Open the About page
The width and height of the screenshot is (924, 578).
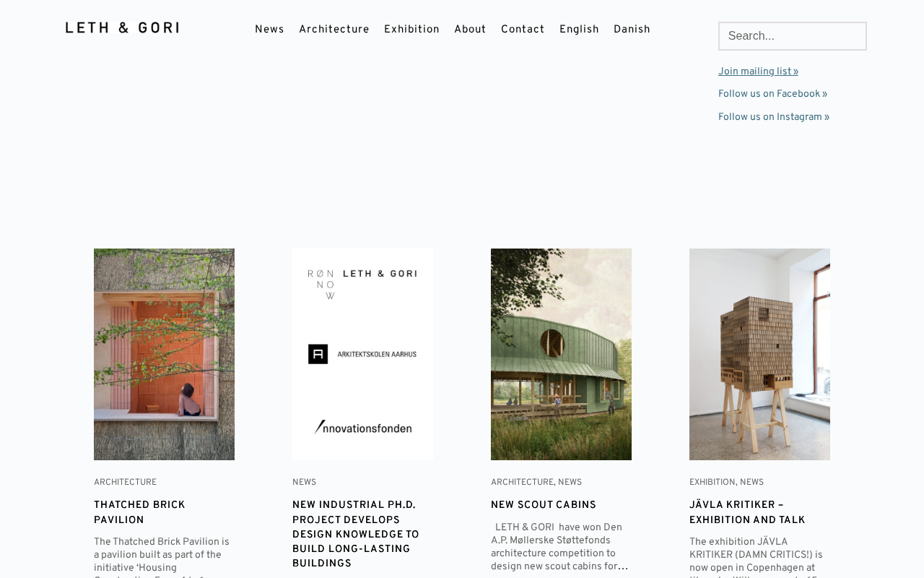point(470,30)
